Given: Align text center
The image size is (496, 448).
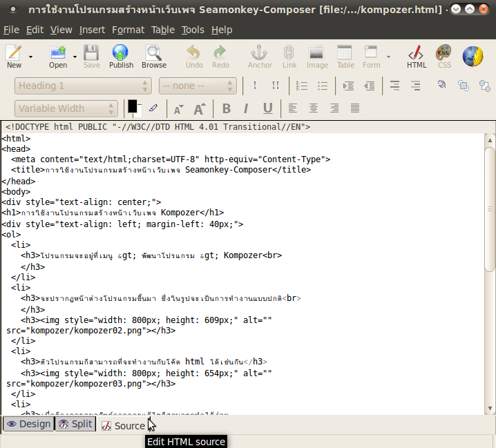Looking at the screenshot, I should pyautogui.click(x=314, y=108).
